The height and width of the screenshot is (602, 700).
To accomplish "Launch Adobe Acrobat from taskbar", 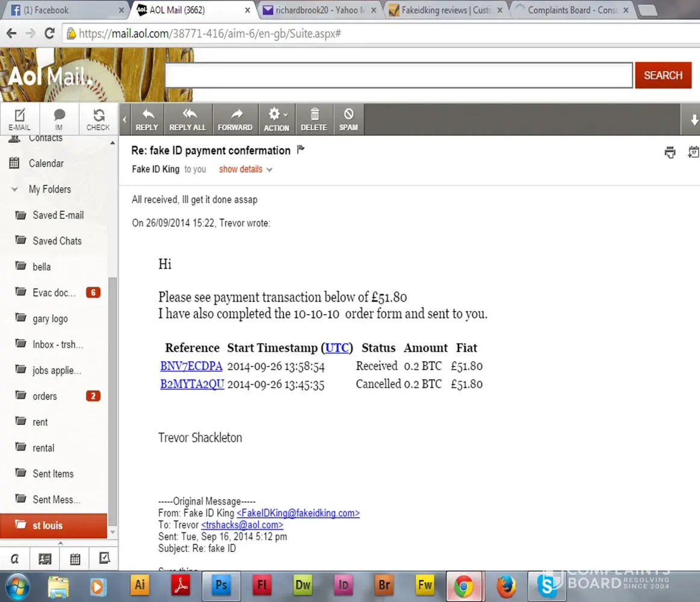I will click(x=181, y=585).
